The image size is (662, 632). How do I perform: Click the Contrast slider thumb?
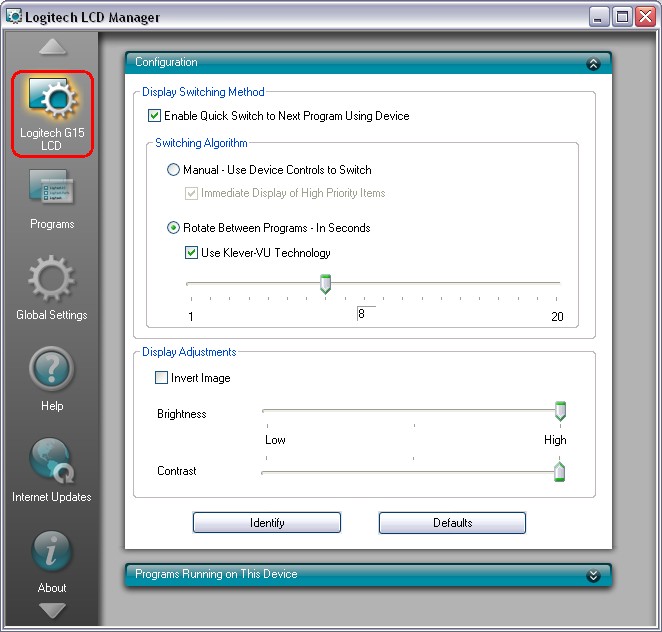[x=559, y=472]
